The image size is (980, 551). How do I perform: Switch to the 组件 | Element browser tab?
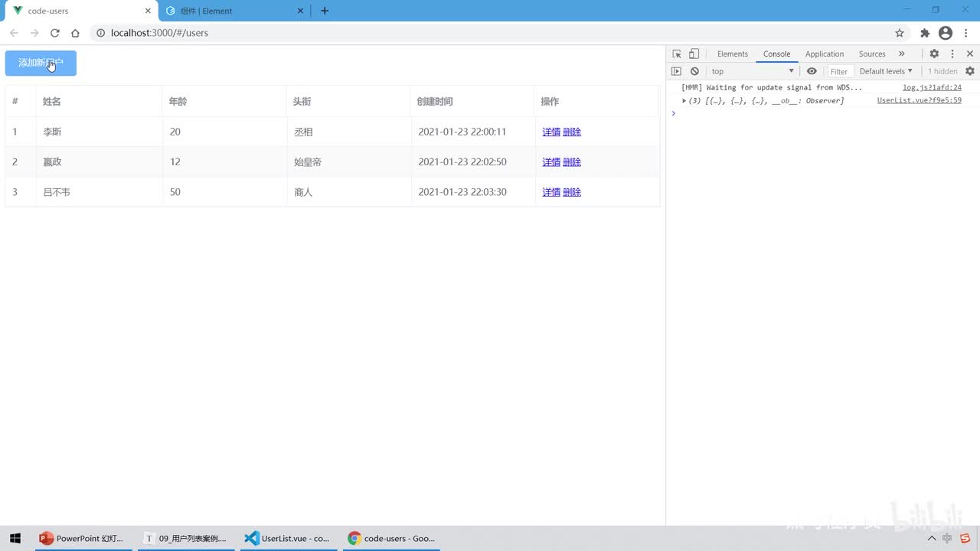click(234, 11)
